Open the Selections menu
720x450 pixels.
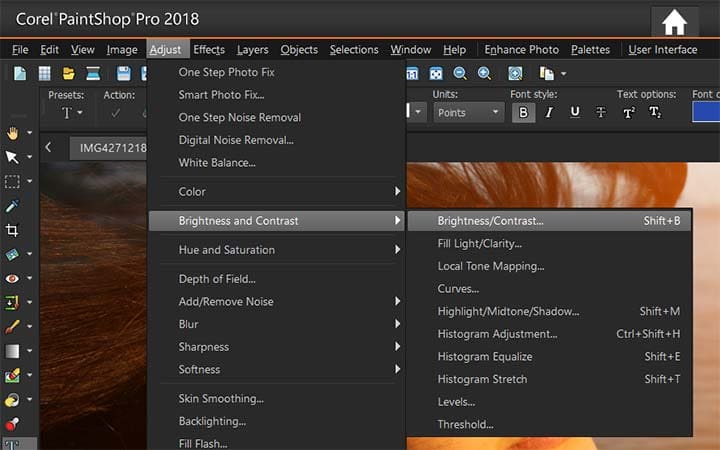tap(354, 50)
